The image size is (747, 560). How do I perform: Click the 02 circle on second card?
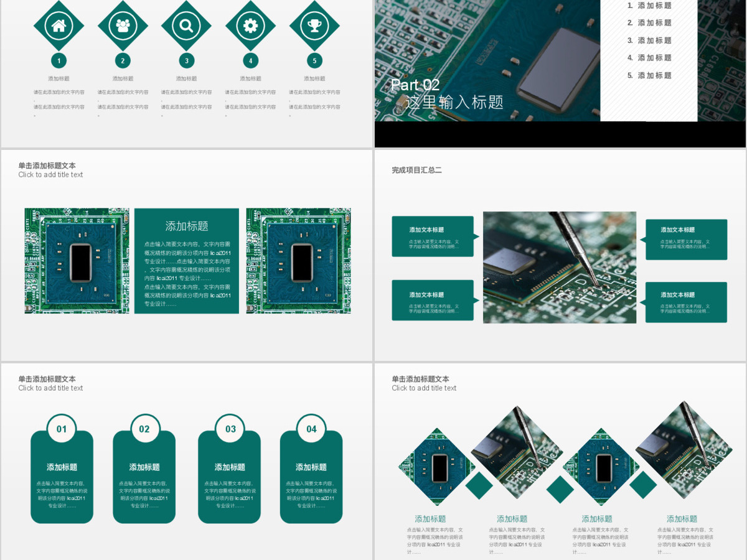tap(144, 429)
